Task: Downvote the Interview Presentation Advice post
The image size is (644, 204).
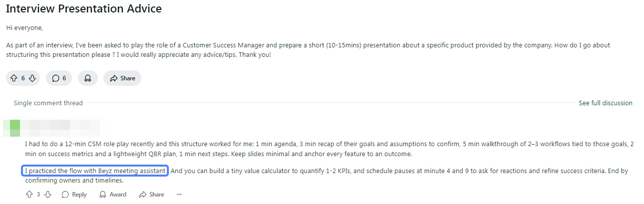Action: pos(32,78)
